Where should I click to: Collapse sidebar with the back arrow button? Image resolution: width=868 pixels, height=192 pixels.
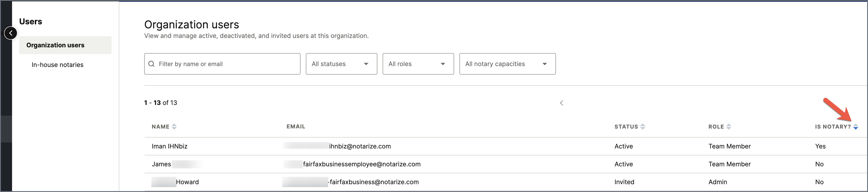(x=11, y=33)
